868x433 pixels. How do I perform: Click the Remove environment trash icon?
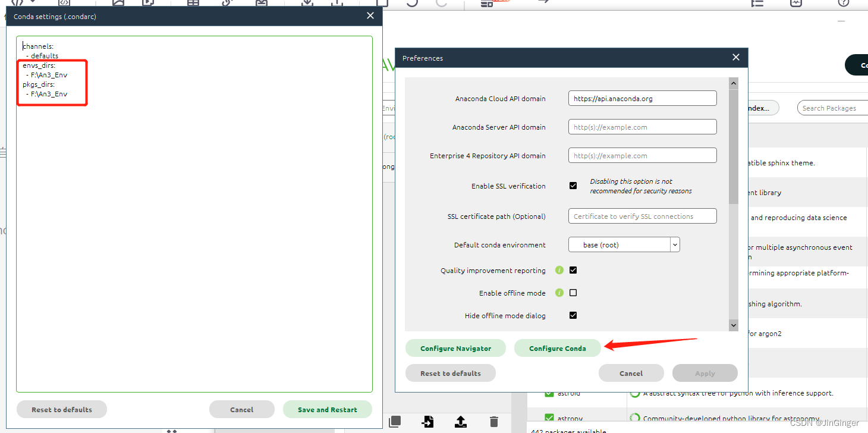pos(493,422)
